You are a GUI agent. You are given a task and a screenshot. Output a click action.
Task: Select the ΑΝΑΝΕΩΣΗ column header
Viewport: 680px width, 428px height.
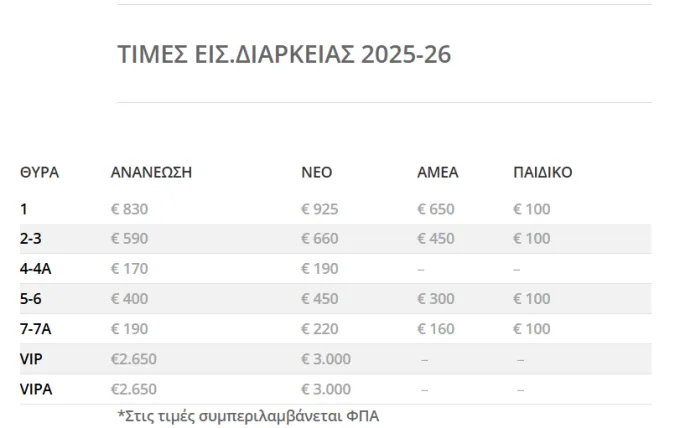click(x=151, y=173)
